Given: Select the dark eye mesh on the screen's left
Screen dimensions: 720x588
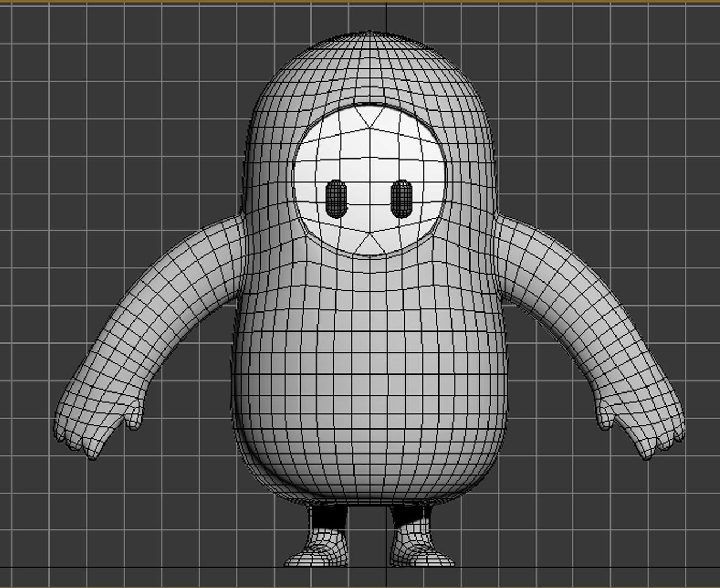Looking at the screenshot, I should (x=336, y=199).
